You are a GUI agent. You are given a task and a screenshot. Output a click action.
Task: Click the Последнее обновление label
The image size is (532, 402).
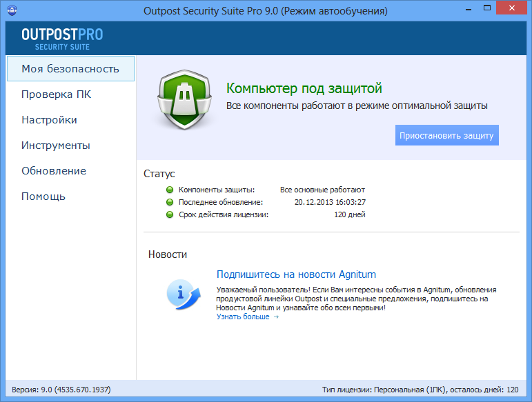221,202
